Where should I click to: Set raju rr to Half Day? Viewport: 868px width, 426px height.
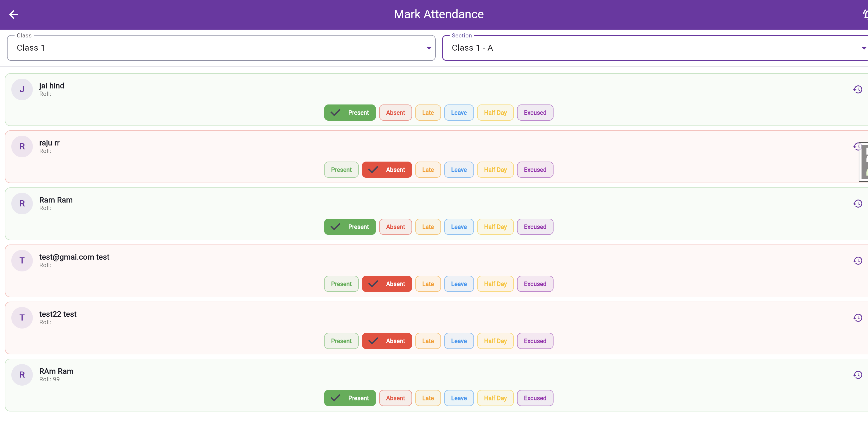(x=495, y=170)
